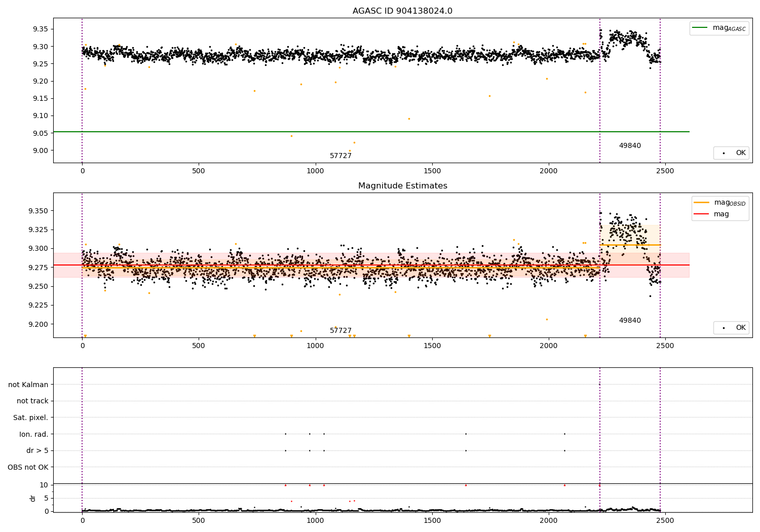Click the 9.35 tick label in top plot
760x532 pixels.
click(x=40, y=29)
